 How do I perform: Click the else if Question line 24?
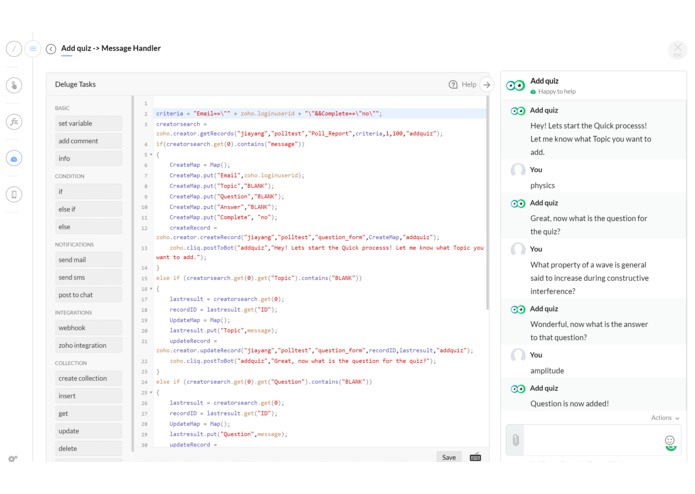[264, 382]
